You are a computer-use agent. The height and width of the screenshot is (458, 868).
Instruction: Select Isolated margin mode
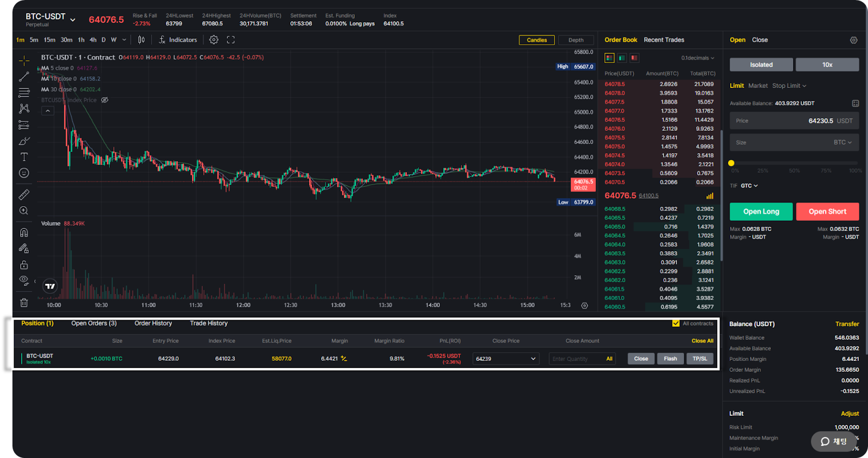pos(761,65)
